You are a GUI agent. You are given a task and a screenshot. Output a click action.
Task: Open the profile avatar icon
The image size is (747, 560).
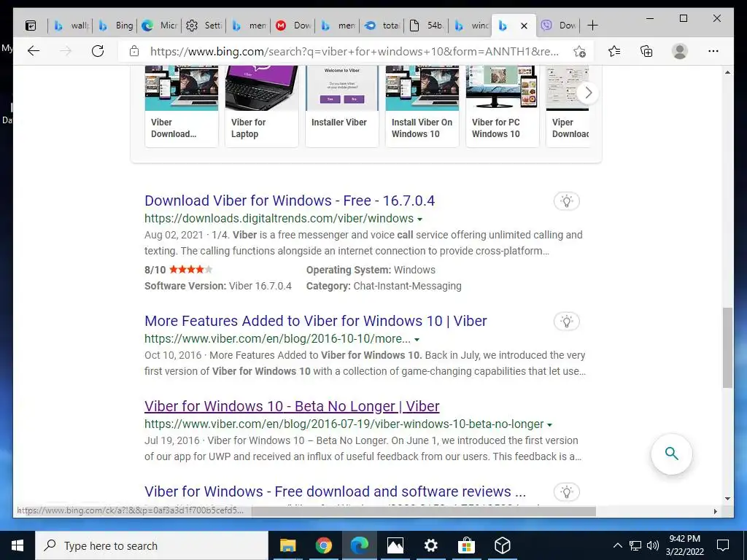(680, 51)
